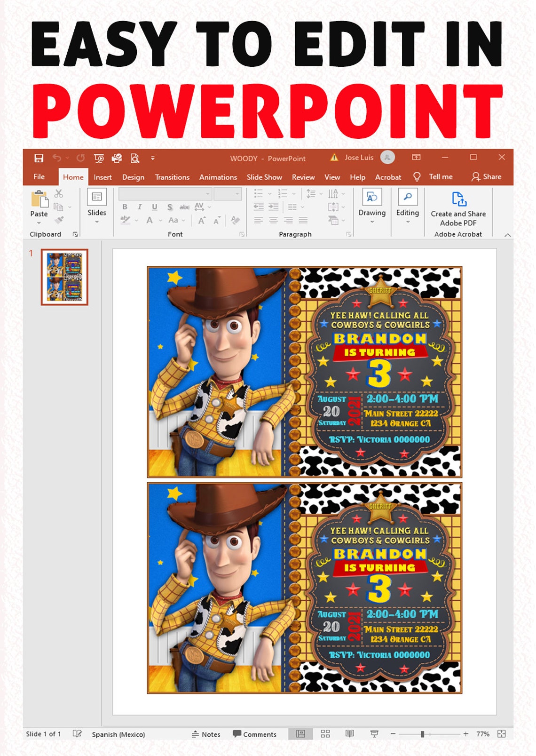
Task: Toggle Align Left paragraph
Action: 259,220
